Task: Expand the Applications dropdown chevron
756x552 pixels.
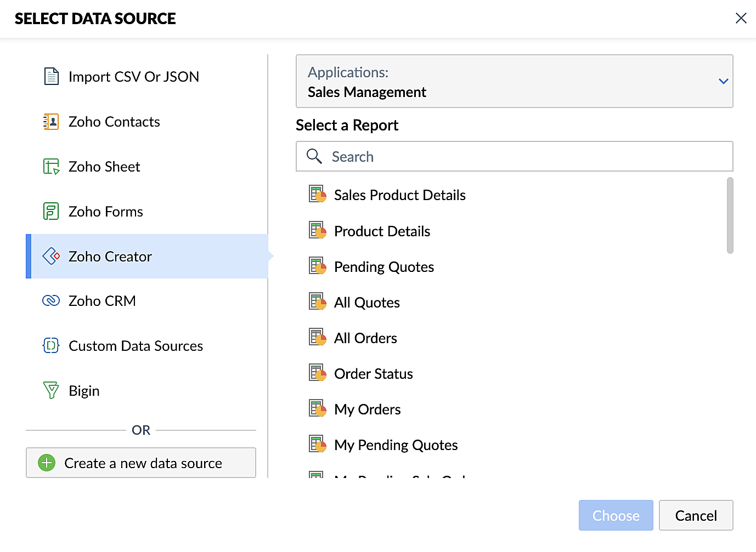Action: 723,81
